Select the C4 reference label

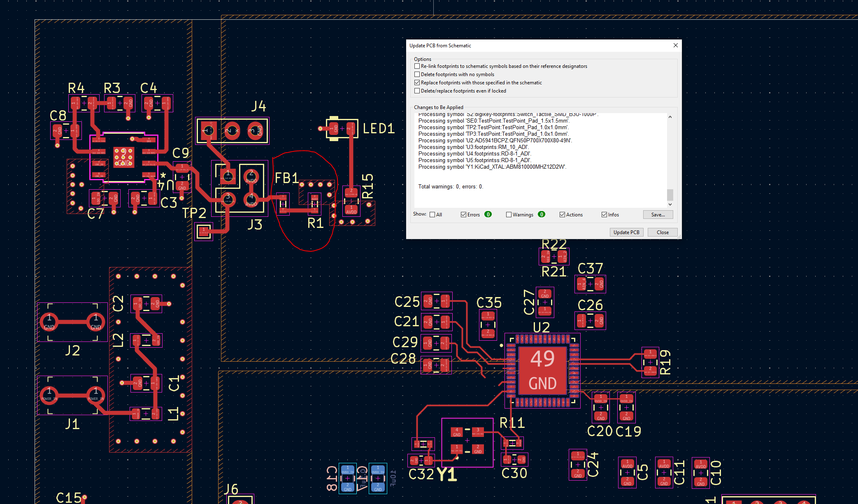[x=149, y=88]
